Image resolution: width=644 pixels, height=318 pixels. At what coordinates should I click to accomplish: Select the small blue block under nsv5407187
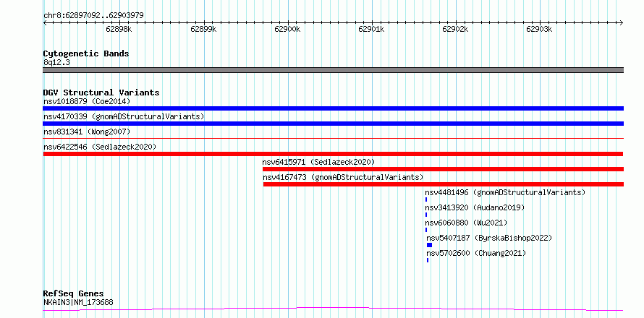pyautogui.click(x=430, y=245)
